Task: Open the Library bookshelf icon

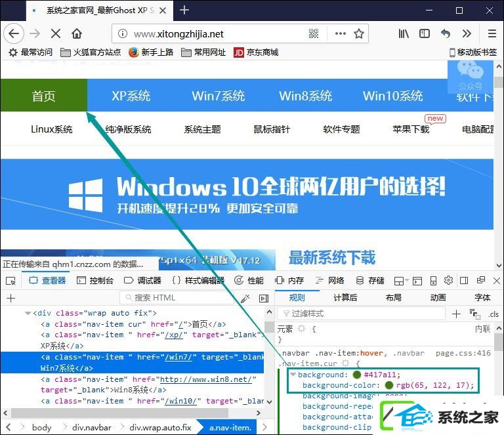Action: point(404,33)
